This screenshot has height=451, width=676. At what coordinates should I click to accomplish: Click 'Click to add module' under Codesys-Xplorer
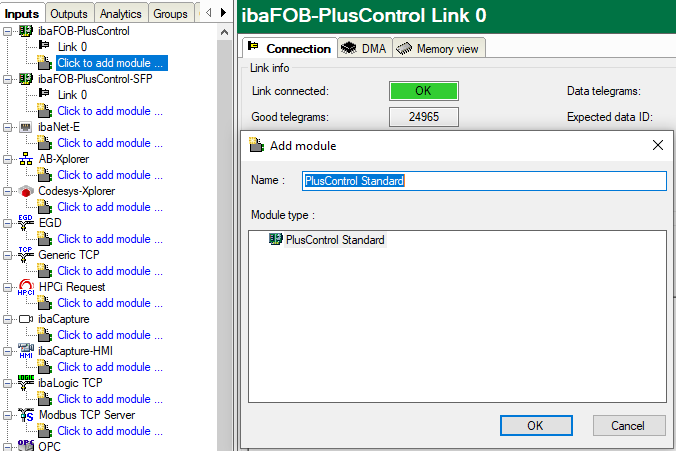point(110,207)
